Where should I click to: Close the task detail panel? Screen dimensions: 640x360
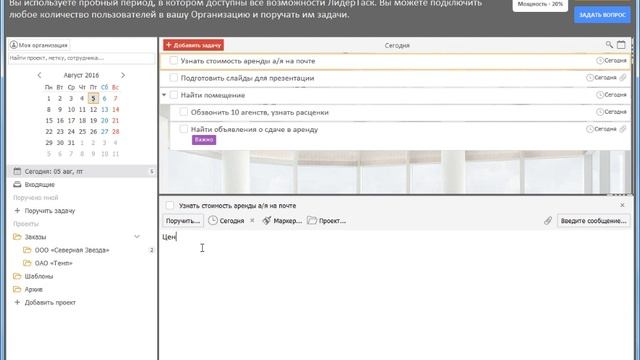pos(622,205)
